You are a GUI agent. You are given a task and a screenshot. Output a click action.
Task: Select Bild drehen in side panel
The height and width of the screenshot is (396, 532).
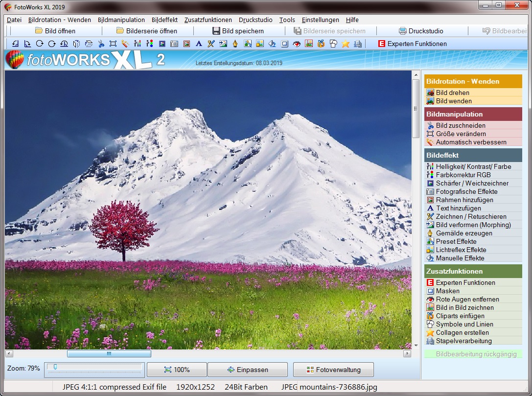point(473,93)
